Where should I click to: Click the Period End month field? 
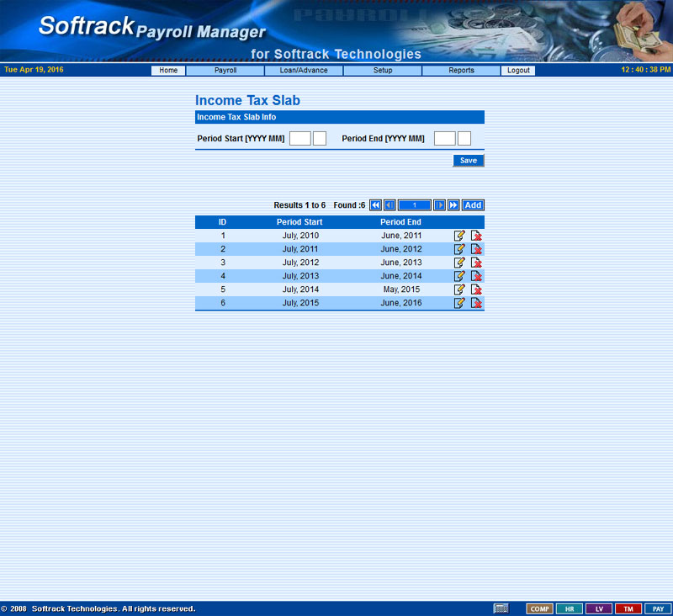pyautogui.click(x=464, y=138)
